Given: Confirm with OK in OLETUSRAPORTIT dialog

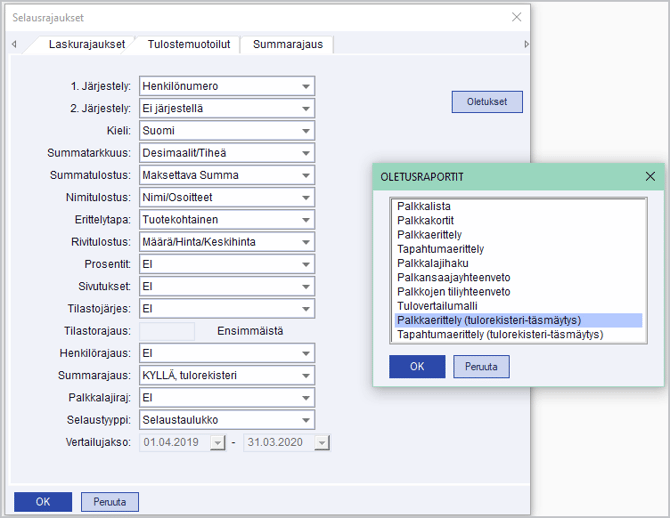Looking at the screenshot, I should (x=417, y=366).
